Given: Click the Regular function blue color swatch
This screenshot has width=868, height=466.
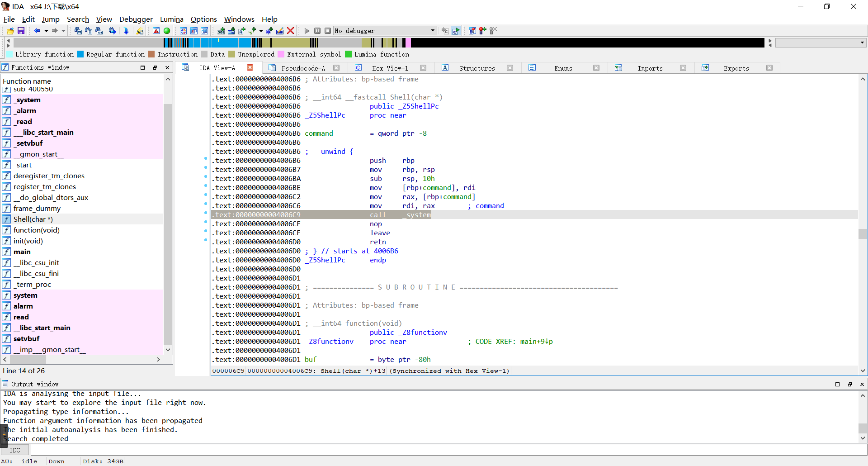Looking at the screenshot, I should coord(80,54).
